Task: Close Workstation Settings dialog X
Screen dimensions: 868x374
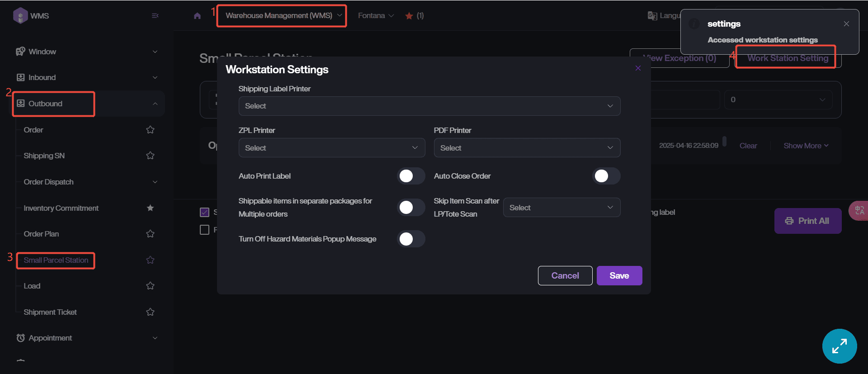Action: coord(638,68)
